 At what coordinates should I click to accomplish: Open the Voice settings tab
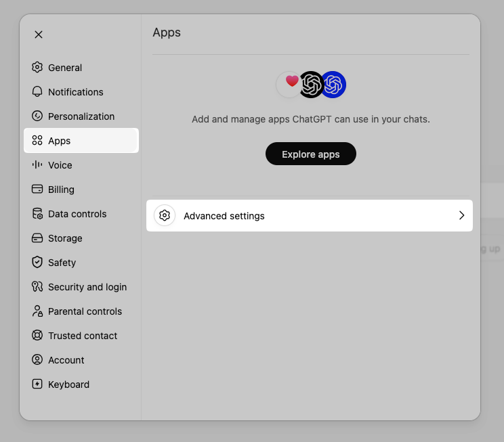coord(81,165)
